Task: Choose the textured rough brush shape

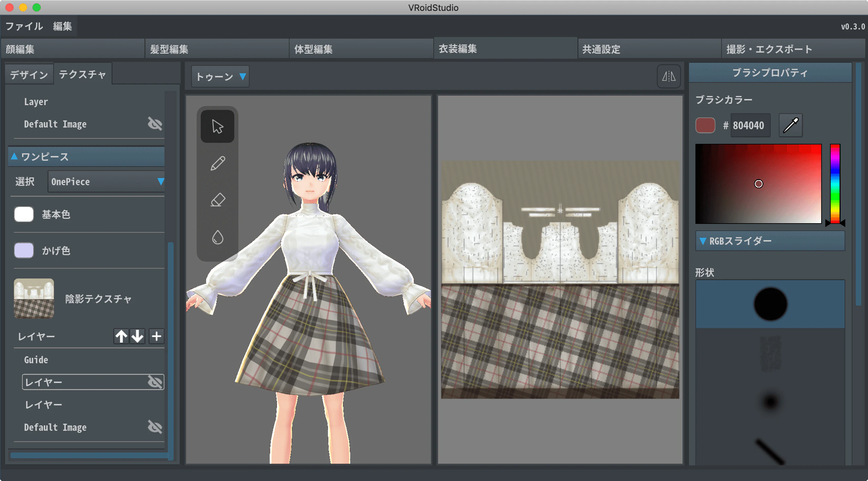Action: (770, 354)
